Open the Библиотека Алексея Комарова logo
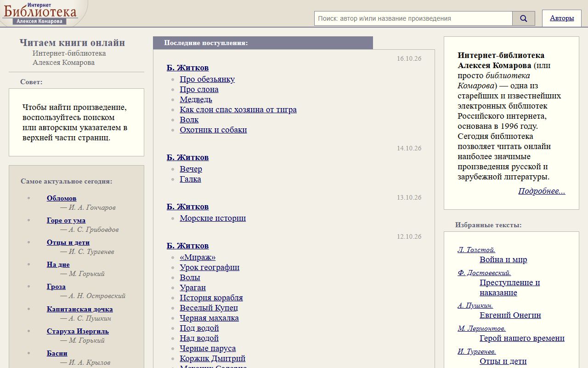This screenshot has height=368, width=588. tap(40, 13)
